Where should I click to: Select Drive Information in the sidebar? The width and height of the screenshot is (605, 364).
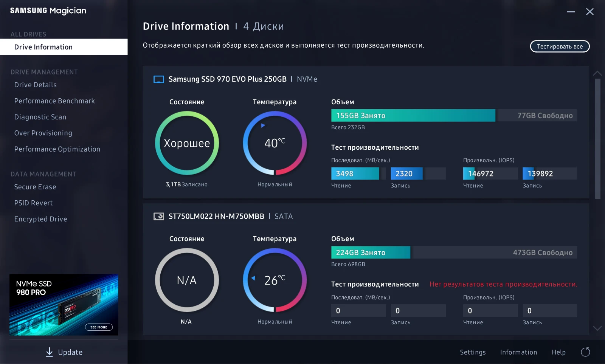point(64,47)
